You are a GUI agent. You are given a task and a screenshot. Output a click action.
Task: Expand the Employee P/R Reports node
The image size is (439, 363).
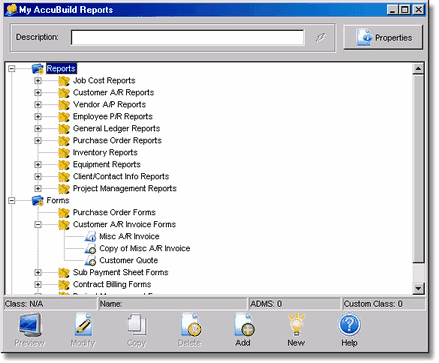(x=38, y=117)
